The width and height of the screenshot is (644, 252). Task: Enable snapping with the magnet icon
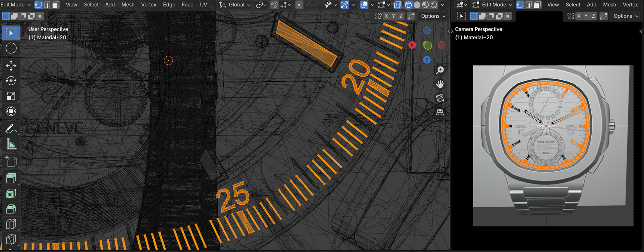point(274,5)
